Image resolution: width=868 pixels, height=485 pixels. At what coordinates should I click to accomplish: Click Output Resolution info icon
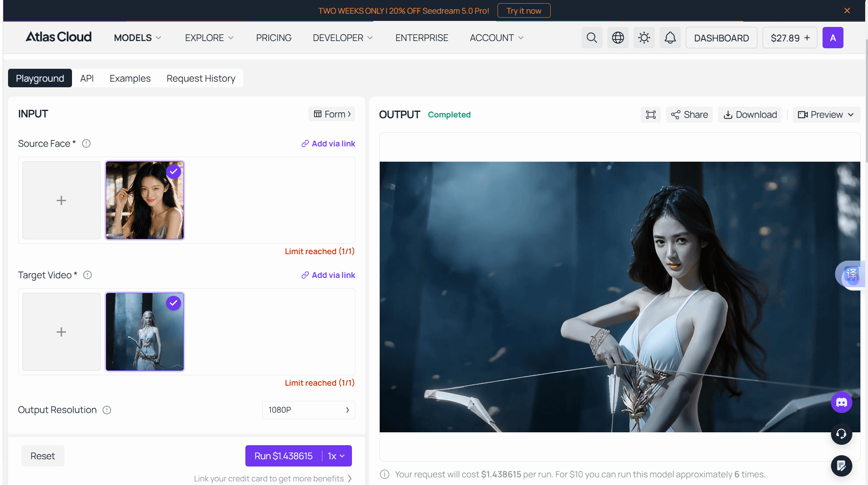tap(107, 410)
